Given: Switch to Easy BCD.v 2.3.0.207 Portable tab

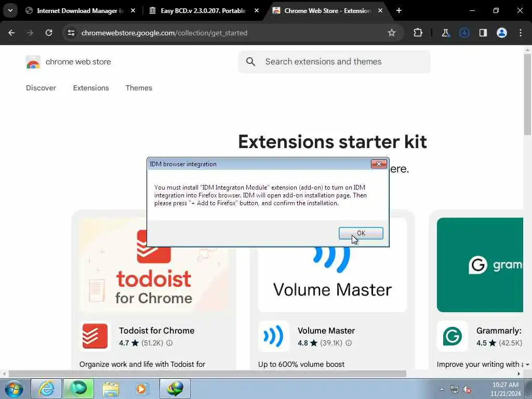Looking at the screenshot, I should coord(203,11).
